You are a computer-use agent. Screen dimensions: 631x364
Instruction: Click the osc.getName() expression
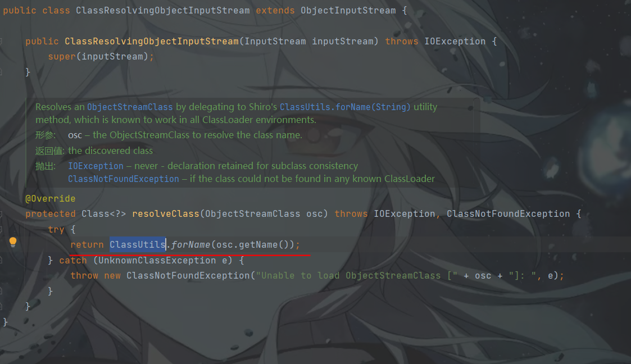coord(252,244)
